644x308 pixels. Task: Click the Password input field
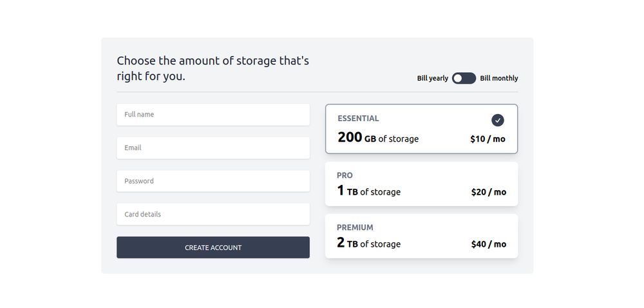coord(213,181)
